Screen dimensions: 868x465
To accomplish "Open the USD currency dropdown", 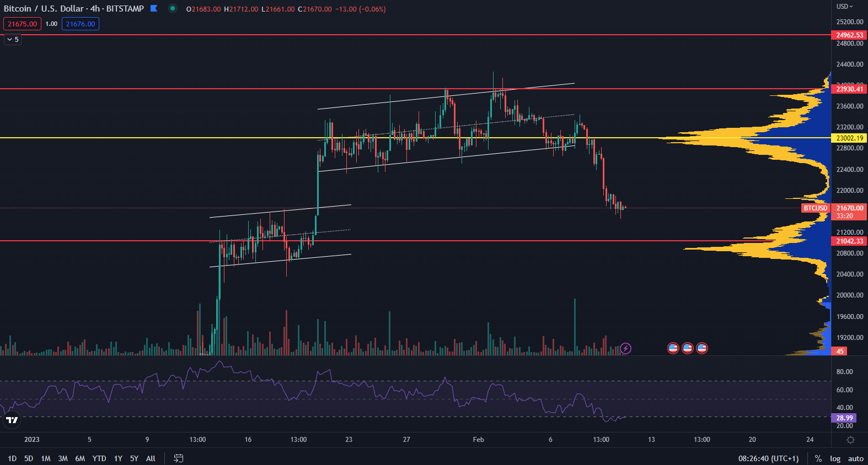I will pyautogui.click(x=844, y=7).
